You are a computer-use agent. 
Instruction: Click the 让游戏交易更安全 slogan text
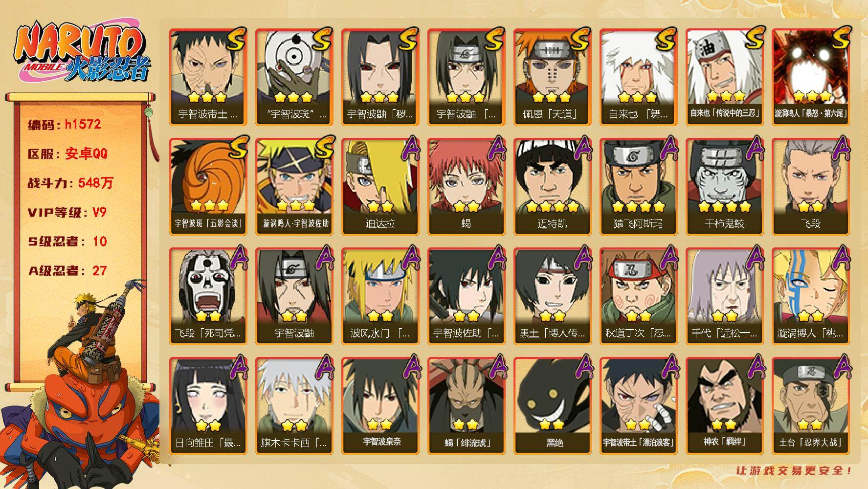[x=794, y=470]
